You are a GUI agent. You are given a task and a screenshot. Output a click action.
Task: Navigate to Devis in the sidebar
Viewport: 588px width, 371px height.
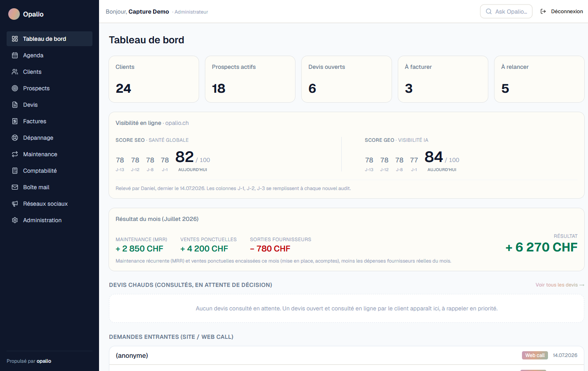pos(50,105)
